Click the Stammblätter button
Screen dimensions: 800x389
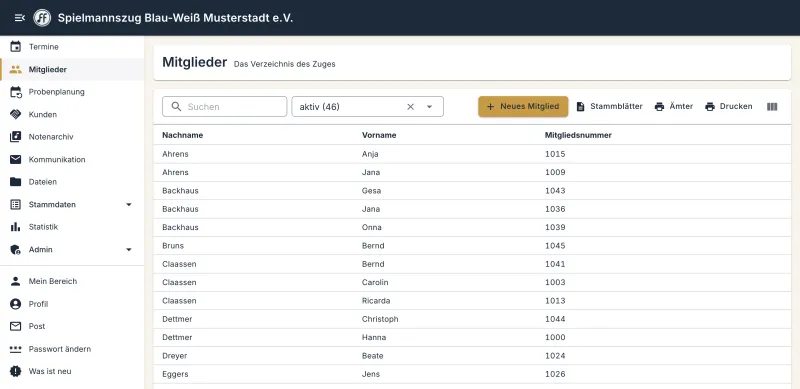(x=609, y=107)
